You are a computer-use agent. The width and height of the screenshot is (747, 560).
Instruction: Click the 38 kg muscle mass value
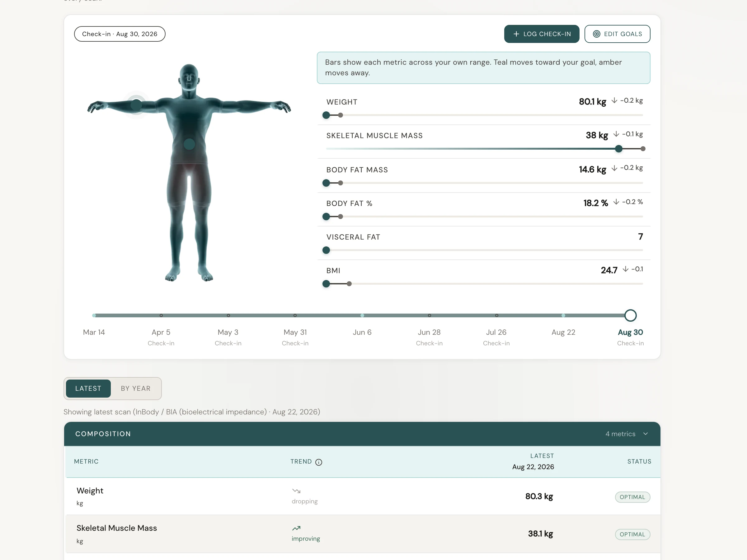pyautogui.click(x=597, y=135)
